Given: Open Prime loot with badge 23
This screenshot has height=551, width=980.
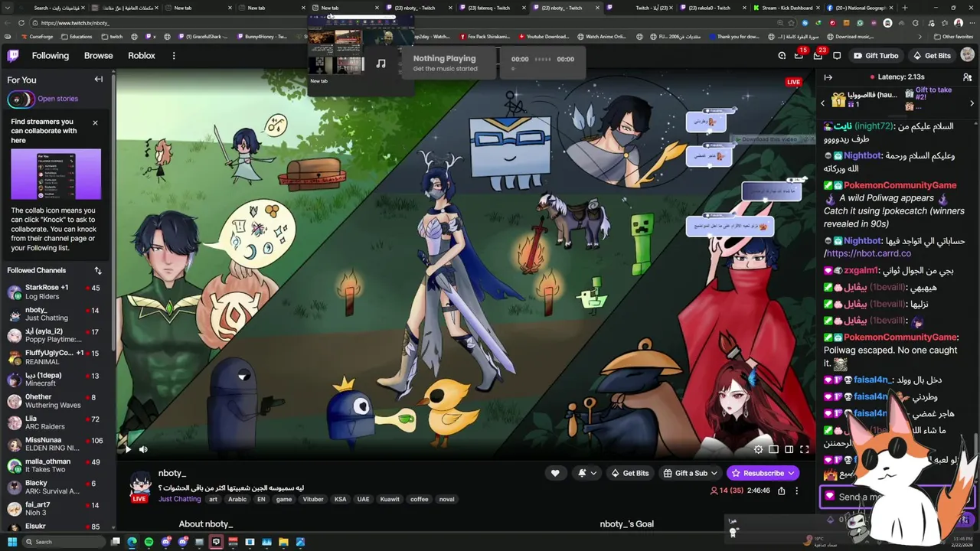Looking at the screenshot, I should (x=818, y=55).
